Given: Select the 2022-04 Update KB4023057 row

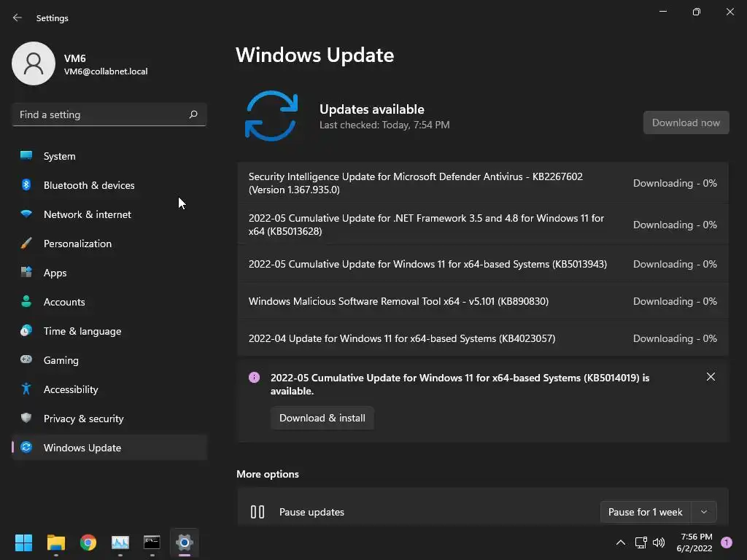Looking at the screenshot, I should pyautogui.click(x=483, y=338).
